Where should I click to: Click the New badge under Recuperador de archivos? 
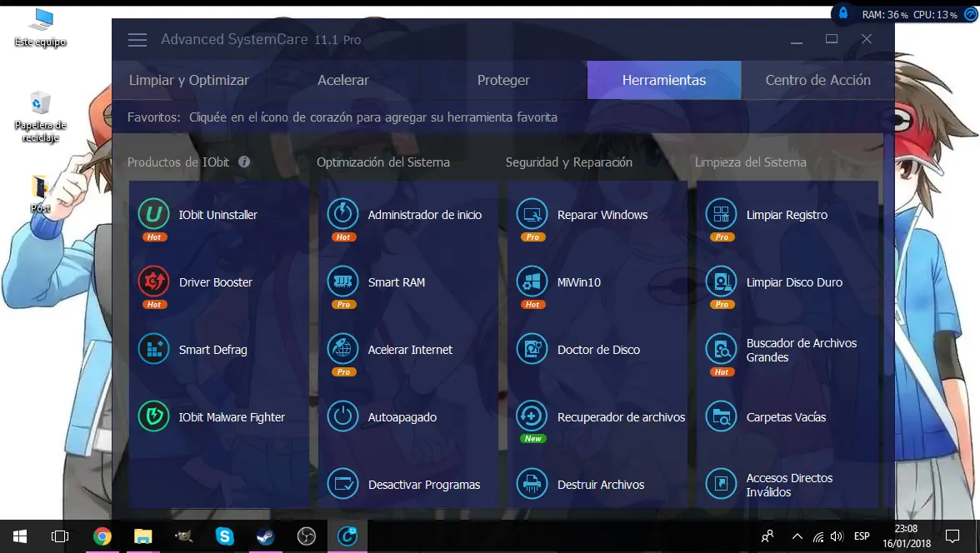[533, 439]
